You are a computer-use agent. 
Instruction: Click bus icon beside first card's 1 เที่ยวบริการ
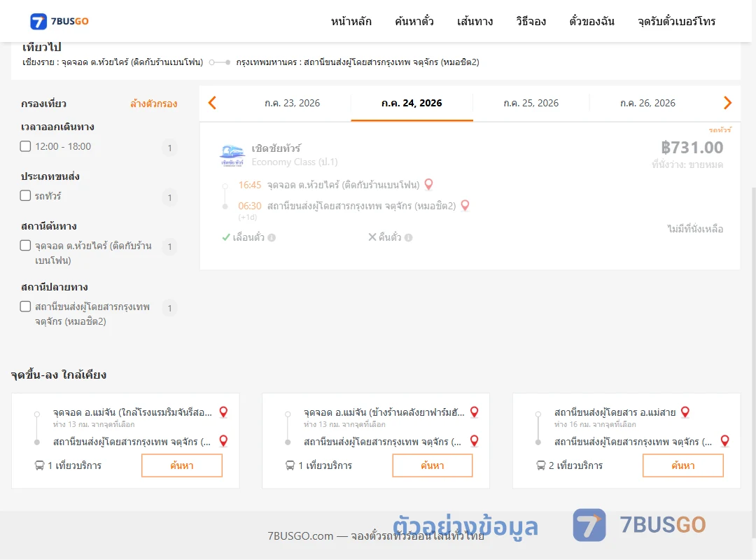point(39,465)
